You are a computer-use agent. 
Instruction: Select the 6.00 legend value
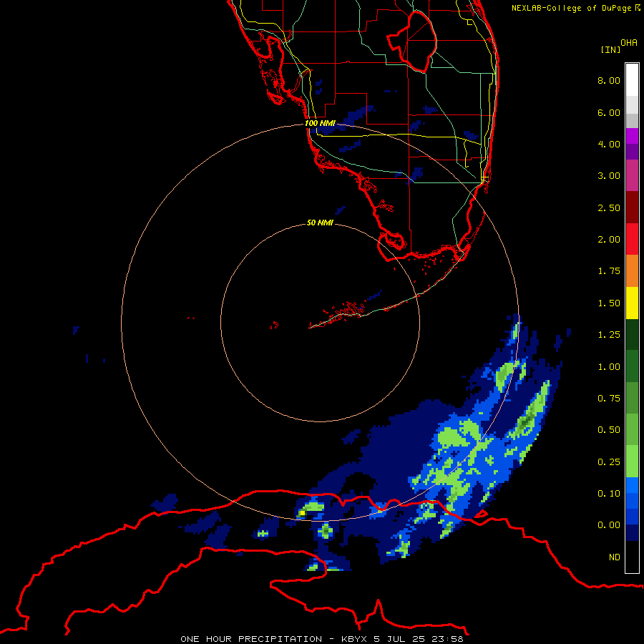609,112
